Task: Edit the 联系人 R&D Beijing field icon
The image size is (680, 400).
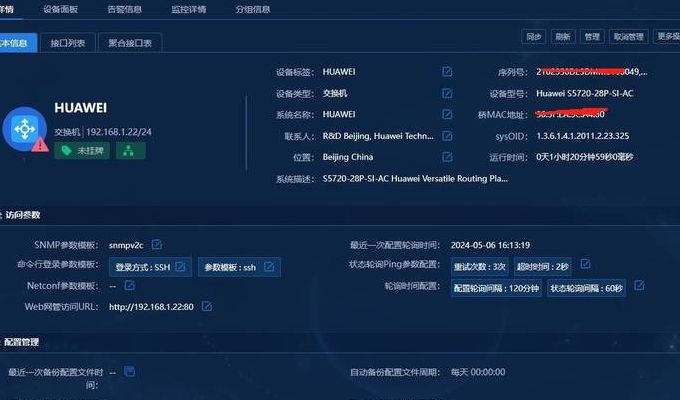Action: click(447, 136)
